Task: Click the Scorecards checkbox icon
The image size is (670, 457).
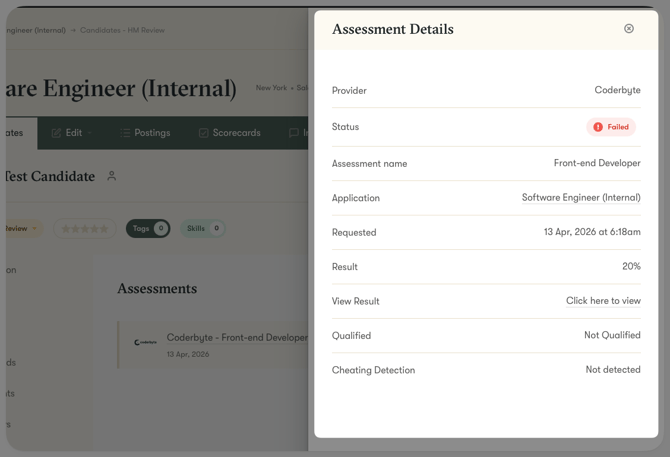Action: (x=204, y=133)
